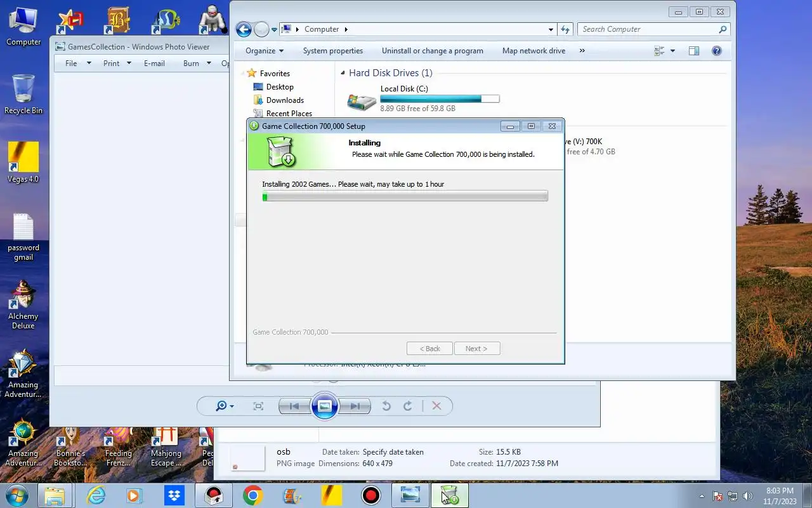The width and height of the screenshot is (812, 508).
Task: Click the red record button taskbar icon
Action: pos(370,495)
